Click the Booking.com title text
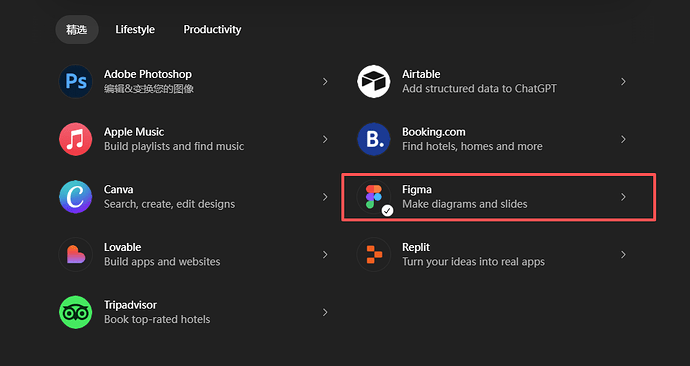The width and height of the screenshot is (690, 366). pos(433,132)
